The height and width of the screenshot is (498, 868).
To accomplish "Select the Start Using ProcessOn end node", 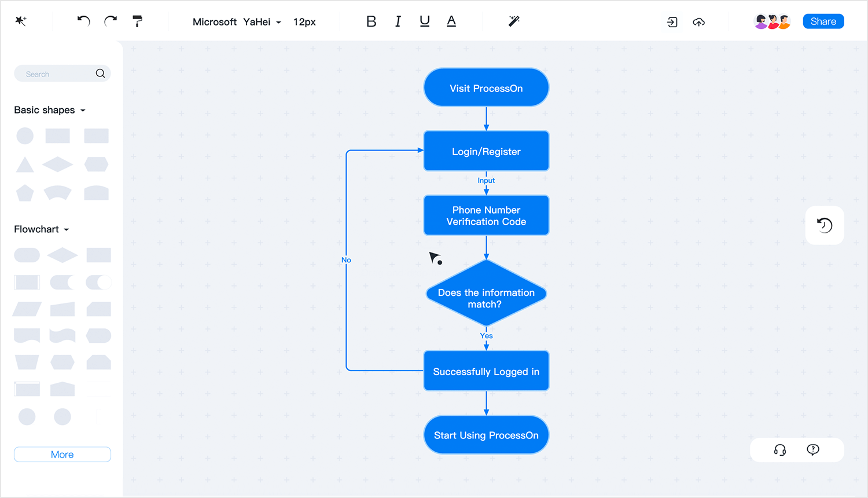I will pos(487,435).
